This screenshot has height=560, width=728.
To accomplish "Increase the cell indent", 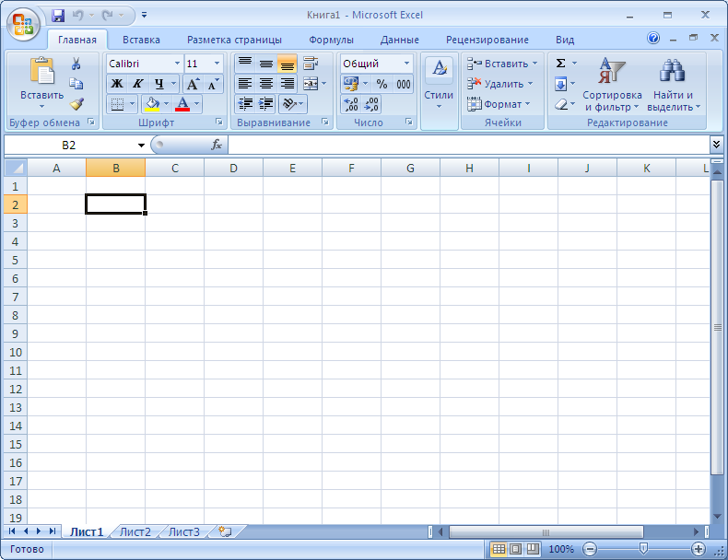I will [x=265, y=104].
